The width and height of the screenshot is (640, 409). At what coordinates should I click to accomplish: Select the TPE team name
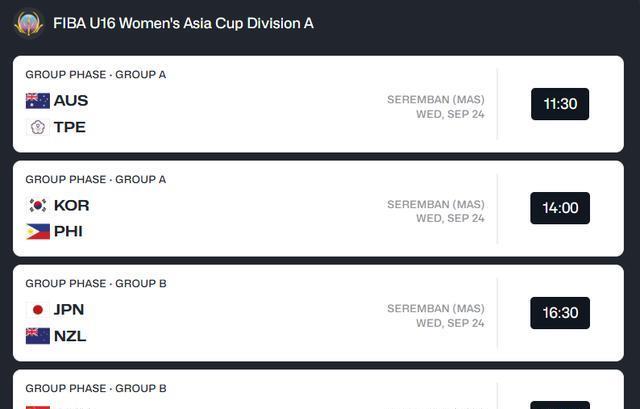(70, 127)
